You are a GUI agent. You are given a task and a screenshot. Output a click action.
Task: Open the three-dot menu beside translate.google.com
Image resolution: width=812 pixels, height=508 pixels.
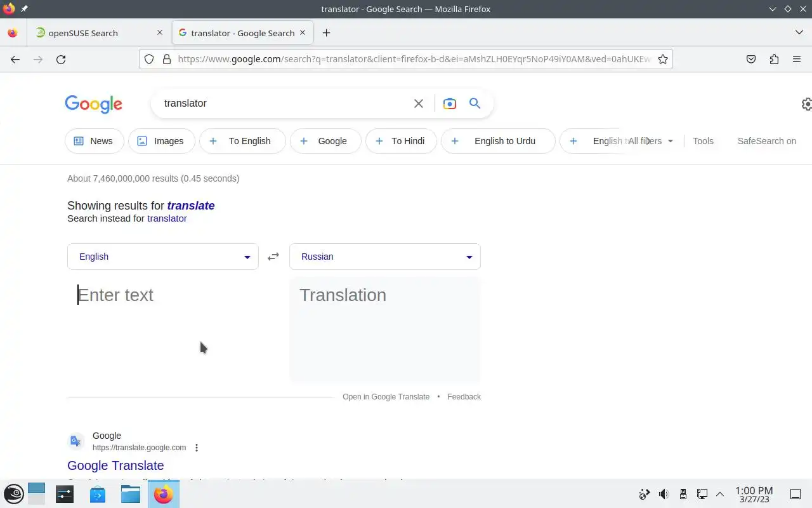(x=197, y=448)
